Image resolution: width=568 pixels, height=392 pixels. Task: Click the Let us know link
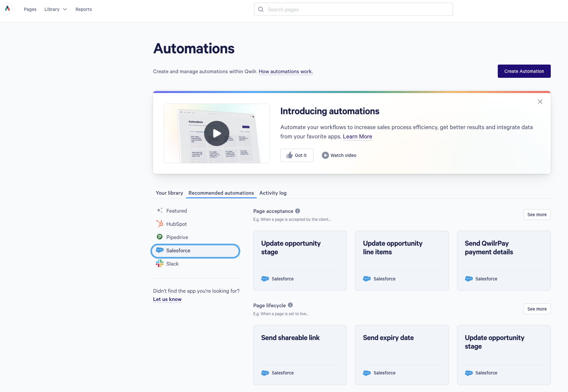tap(167, 299)
